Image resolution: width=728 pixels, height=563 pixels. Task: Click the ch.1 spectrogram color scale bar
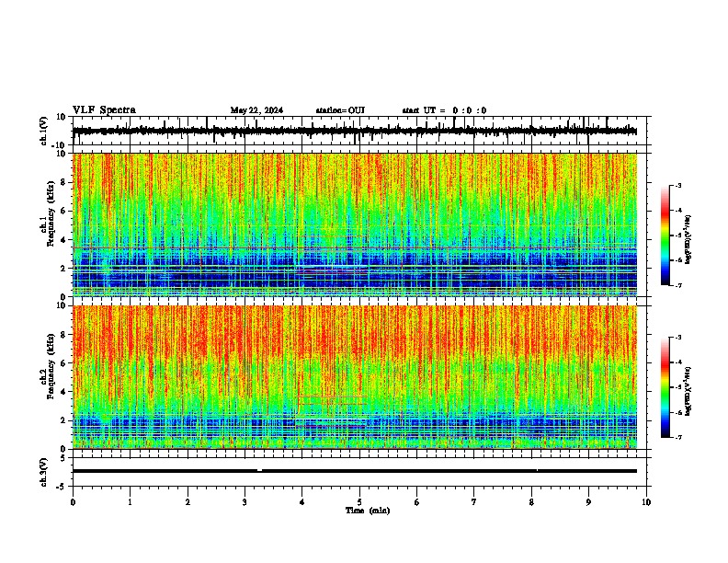click(x=665, y=236)
